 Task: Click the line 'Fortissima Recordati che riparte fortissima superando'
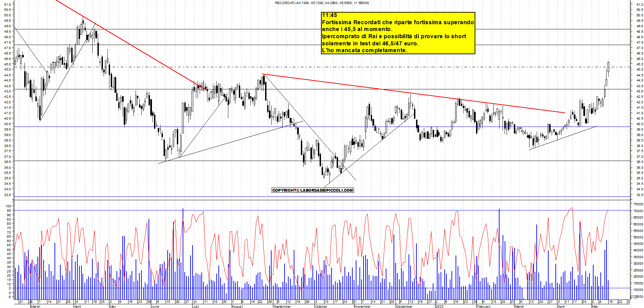coord(398,22)
